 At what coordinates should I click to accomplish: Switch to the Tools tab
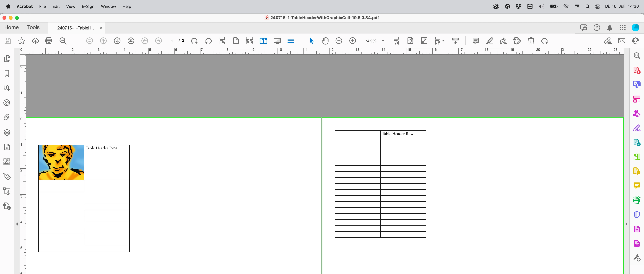coord(33,28)
